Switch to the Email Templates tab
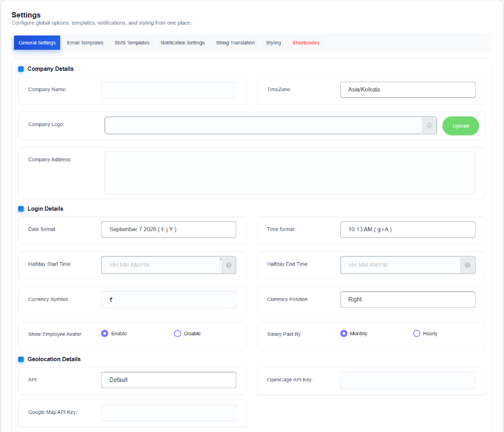Viewport: 504px width, 432px height. (85, 43)
